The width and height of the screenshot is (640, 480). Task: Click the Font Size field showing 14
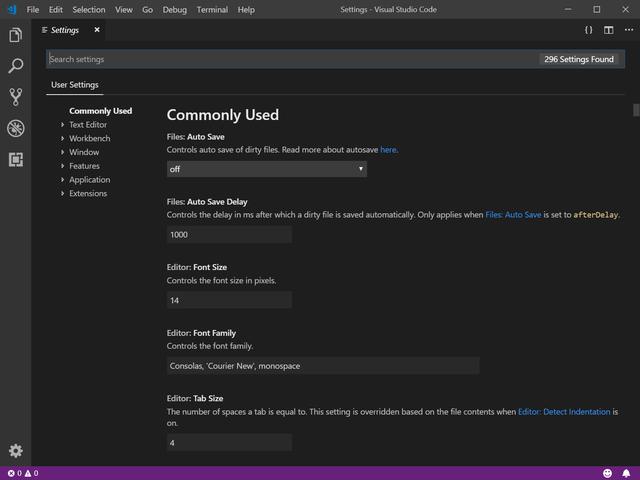coord(229,300)
